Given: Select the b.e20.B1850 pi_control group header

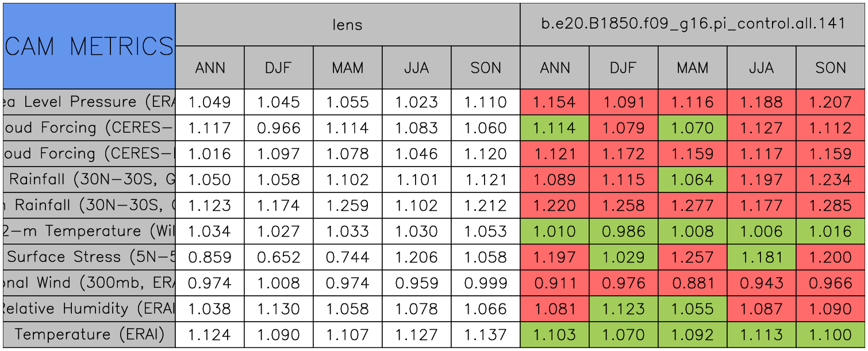Looking at the screenshot, I should coord(693,24).
